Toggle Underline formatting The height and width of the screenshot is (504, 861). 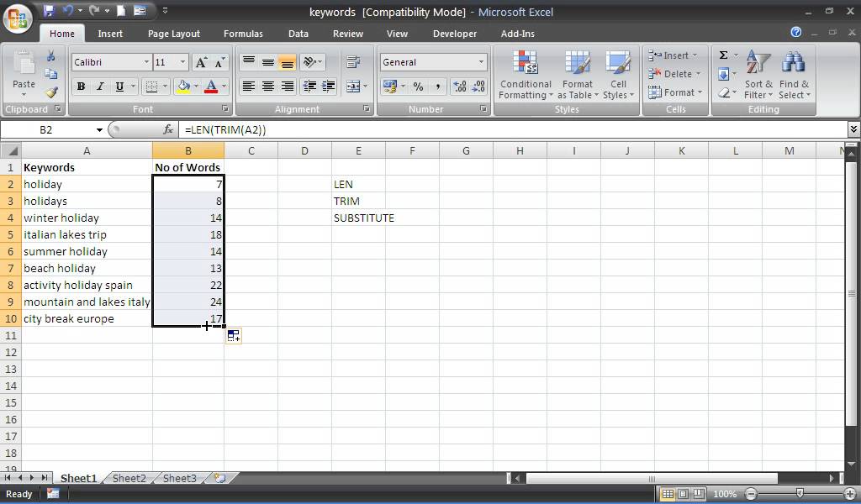pyautogui.click(x=119, y=87)
